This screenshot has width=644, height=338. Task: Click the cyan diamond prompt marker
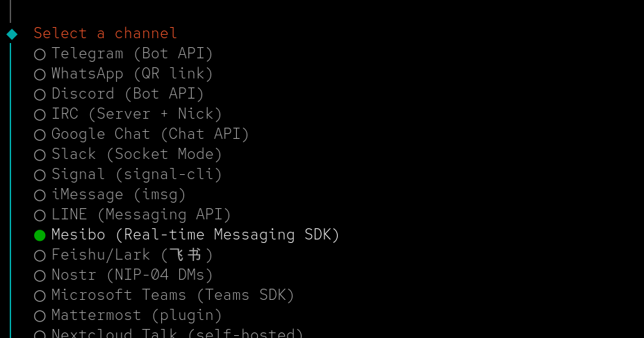[x=11, y=33]
